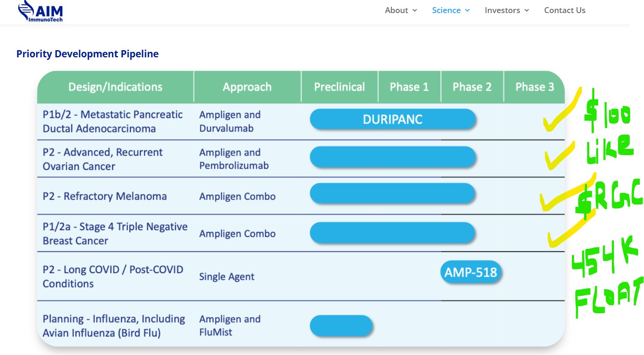
Task: Click the DURIPANC progress bar
Action: coord(393,119)
